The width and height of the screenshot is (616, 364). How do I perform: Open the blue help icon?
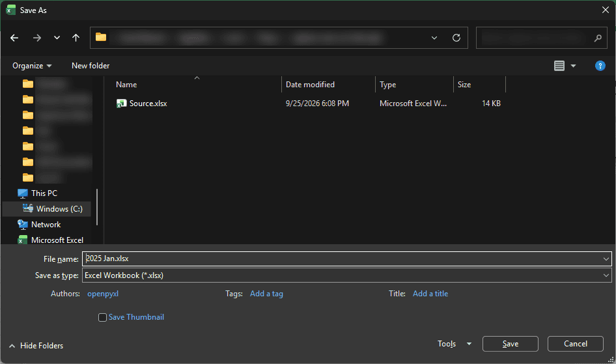pos(600,66)
